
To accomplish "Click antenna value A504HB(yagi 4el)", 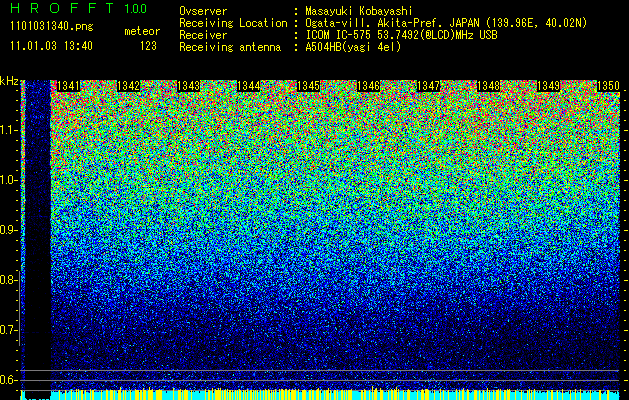I will click(353, 47).
